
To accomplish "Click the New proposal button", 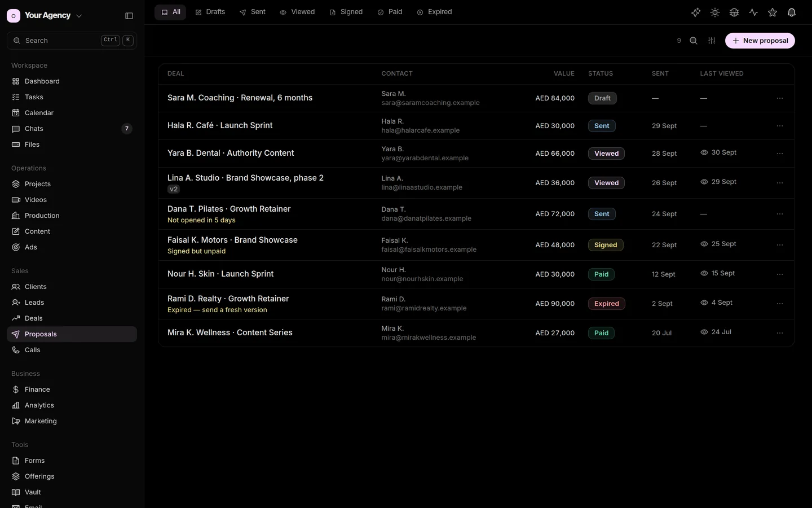I will pos(760,41).
